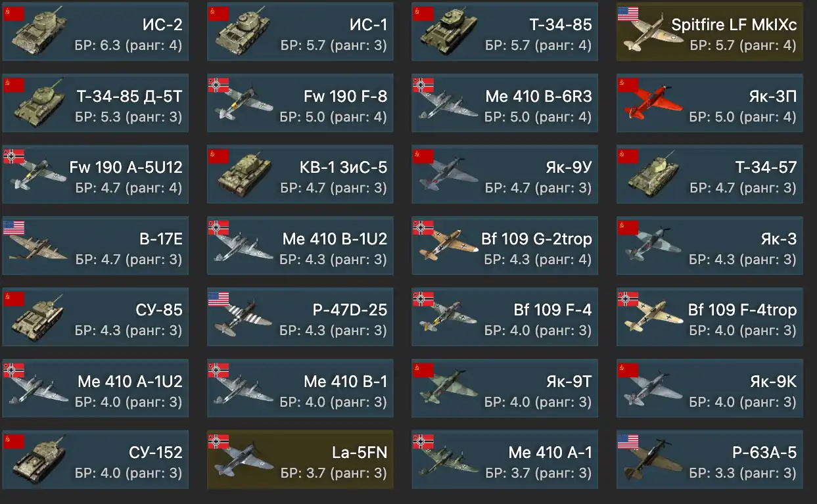Select the СУ-152 vehicle card
The width and height of the screenshot is (817, 504).
point(95,460)
